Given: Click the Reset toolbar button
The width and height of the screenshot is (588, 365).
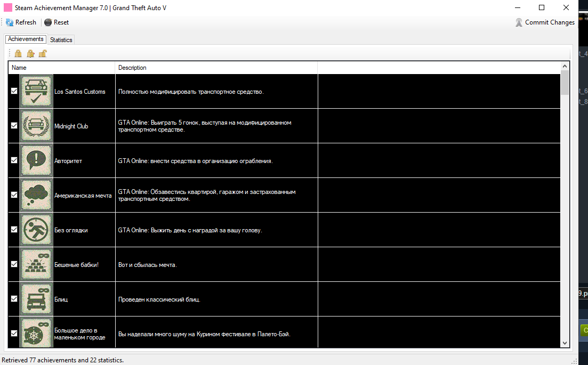Looking at the screenshot, I should 57,22.
